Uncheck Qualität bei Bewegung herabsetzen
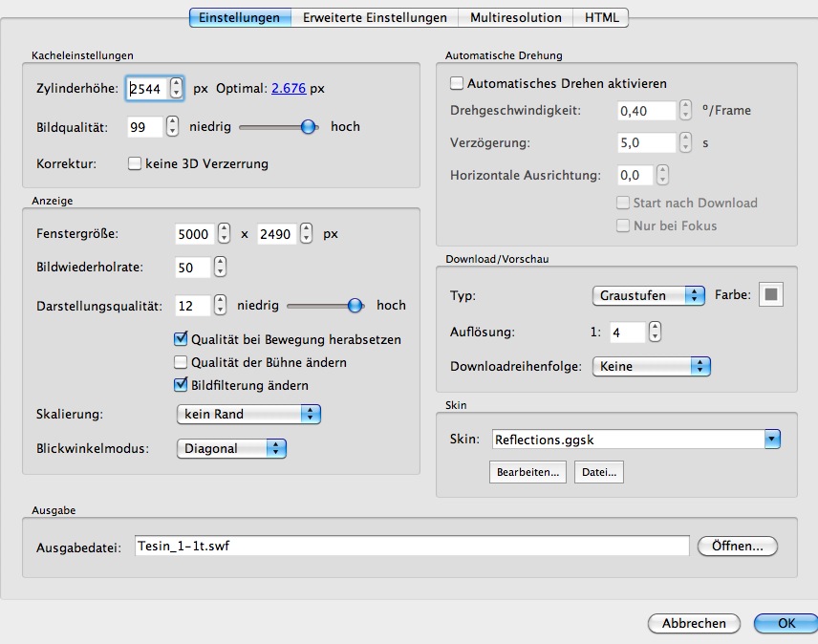The width and height of the screenshot is (818, 644). pos(181,339)
